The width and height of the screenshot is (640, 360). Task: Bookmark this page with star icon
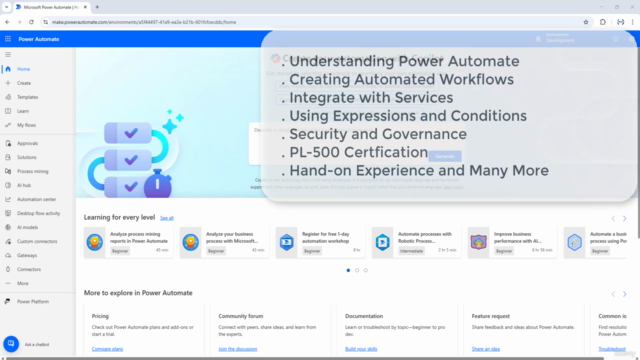click(586, 22)
